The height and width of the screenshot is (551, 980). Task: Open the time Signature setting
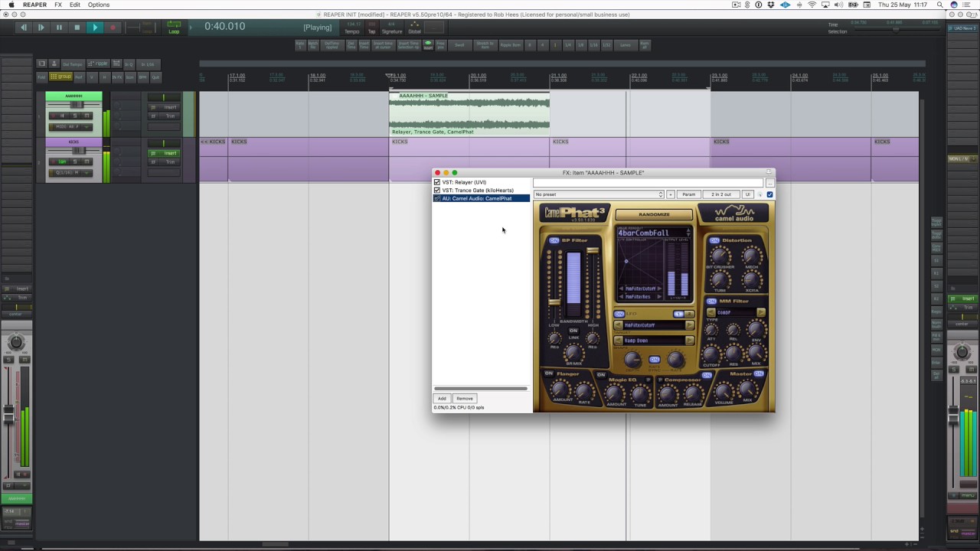pyautogui.click(x=392, y=28)
